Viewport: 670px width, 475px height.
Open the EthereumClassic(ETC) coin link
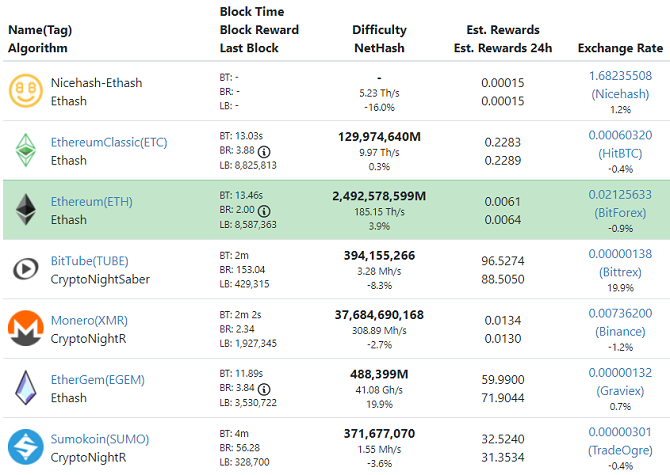[109, 142]
